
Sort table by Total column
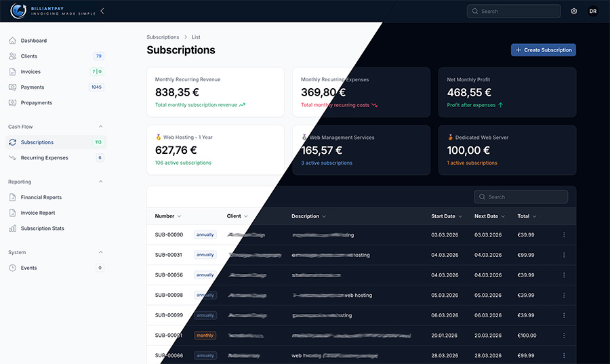click(x=527, y=216)
